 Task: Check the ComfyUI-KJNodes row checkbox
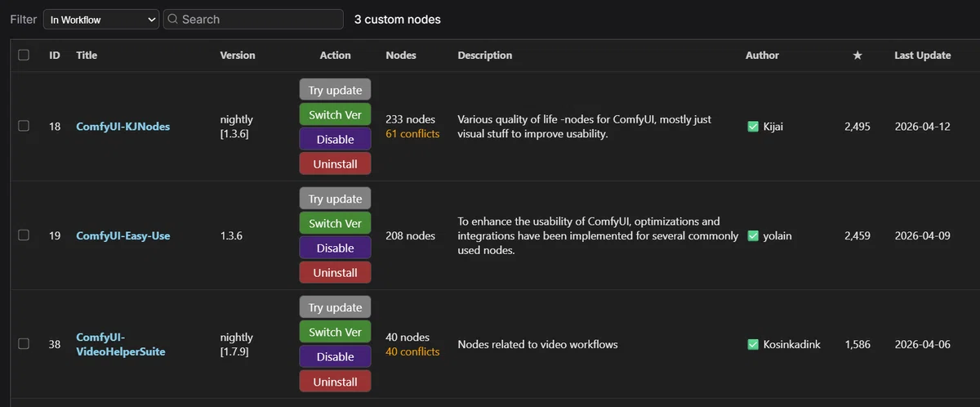point(24,126)
